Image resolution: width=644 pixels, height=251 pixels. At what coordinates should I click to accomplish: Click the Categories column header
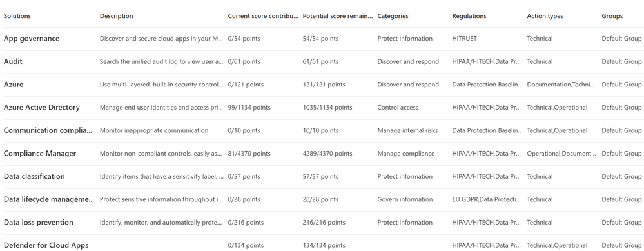click(x=393, y=16)
